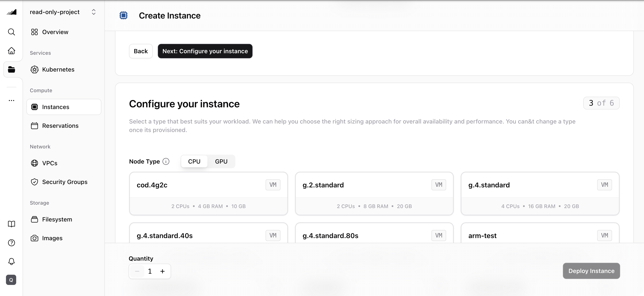Image resolution: width=644 pixels, height=296 pixels.
Task: Click '2 CPUs • 4 GB RAM • 10 GB' specs
Action: (x=208, y=206)
